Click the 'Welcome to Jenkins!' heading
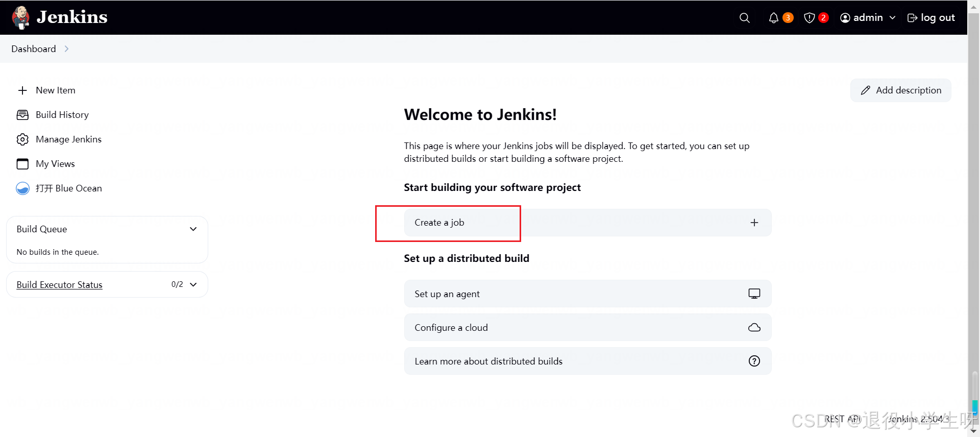This screenshot has width=980, height=437. tap(480, 115)
